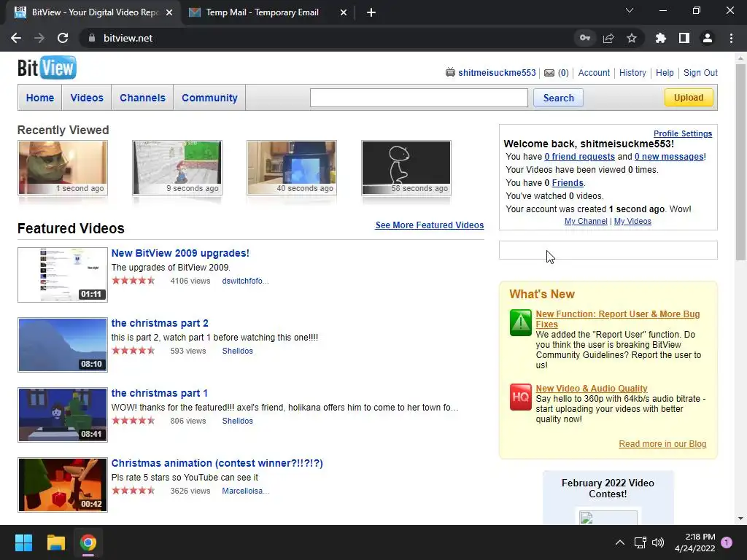Open the Chrome extensions puzzle icon
Viewport: 747px width, 560px height.
pos(660,38)
